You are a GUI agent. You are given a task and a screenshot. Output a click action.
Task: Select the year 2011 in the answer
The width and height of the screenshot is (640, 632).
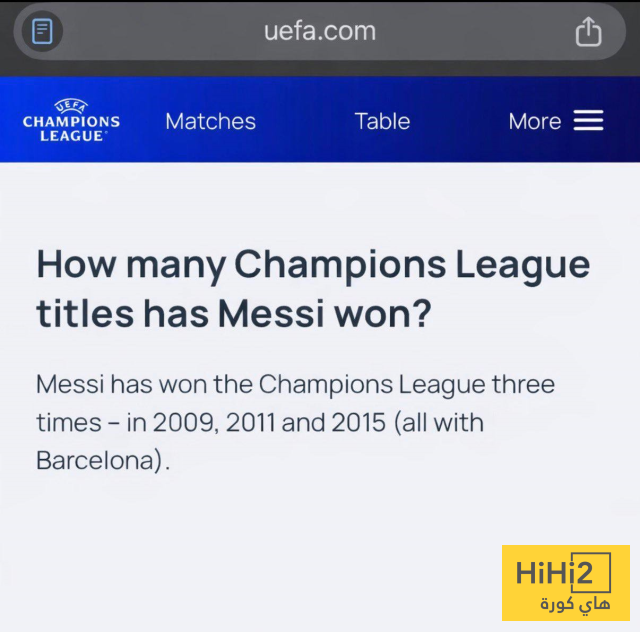coord(250,423)
